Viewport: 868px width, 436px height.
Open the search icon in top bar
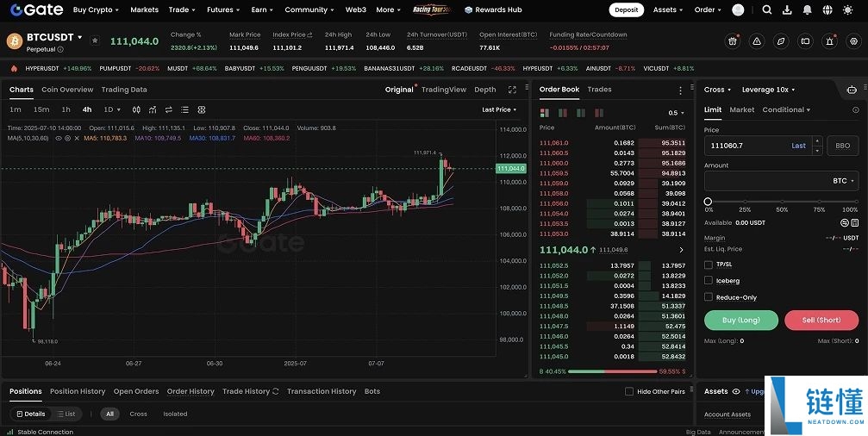[x=767, y=10]
